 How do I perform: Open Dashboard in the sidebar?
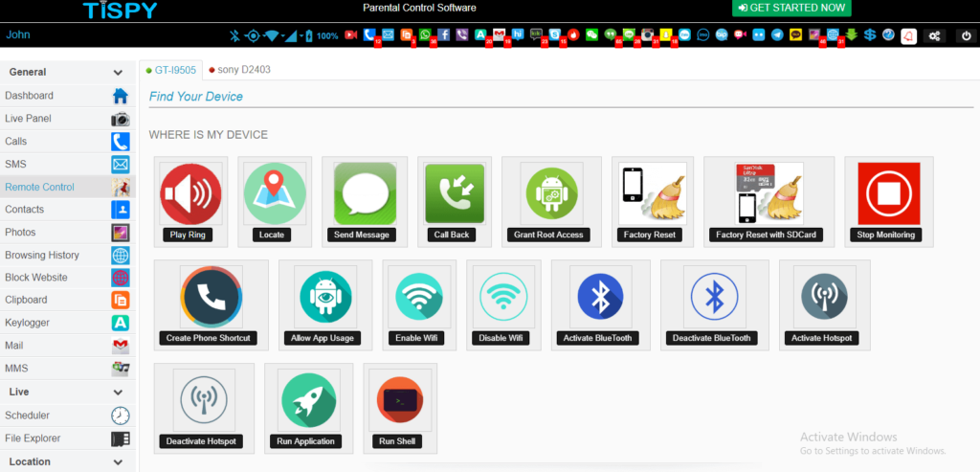coord(68,96)
